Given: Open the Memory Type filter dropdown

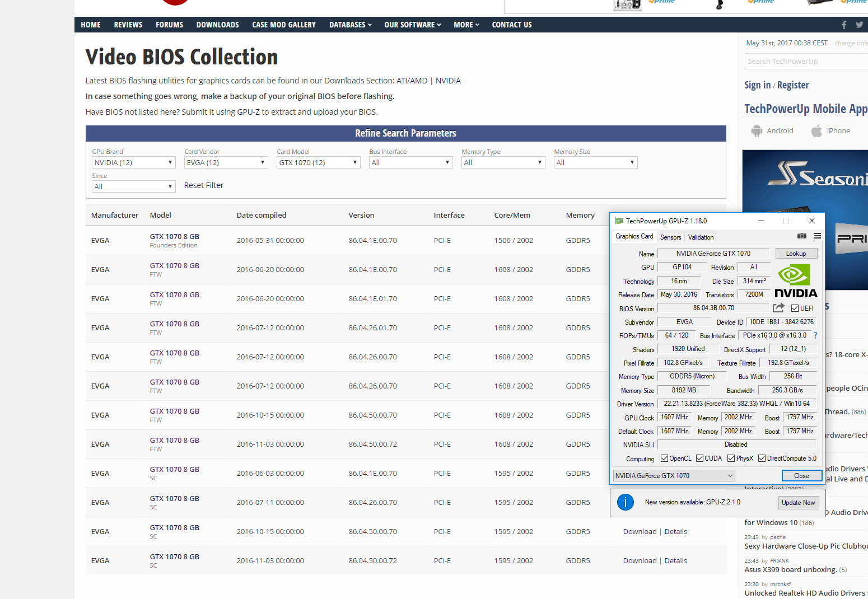Looking at the screenshot, I should (503, 162).
